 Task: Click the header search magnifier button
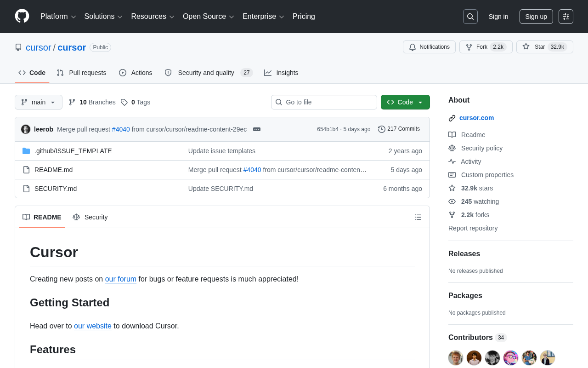click(470, 17)
